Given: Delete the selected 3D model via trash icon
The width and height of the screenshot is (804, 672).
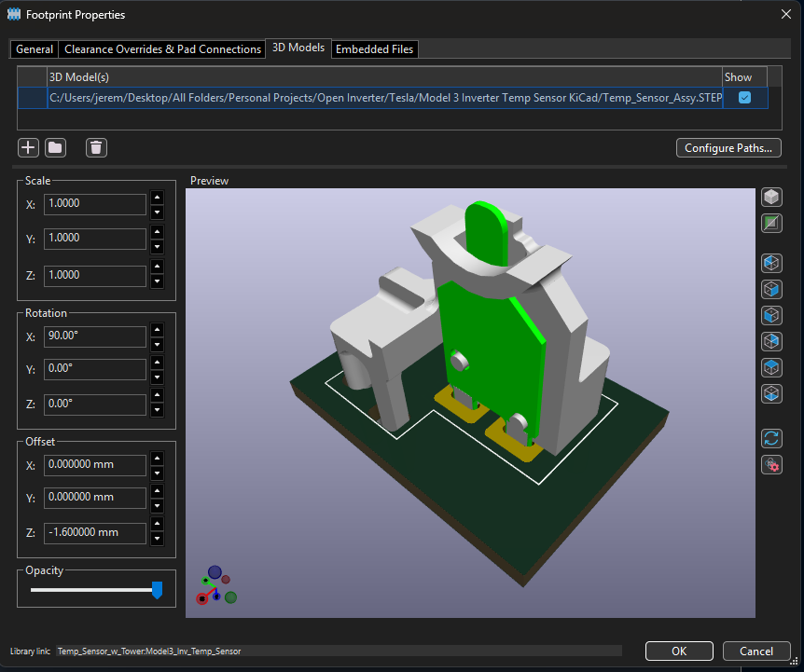Looking at the screenshot, I should (x=96, y=147).
